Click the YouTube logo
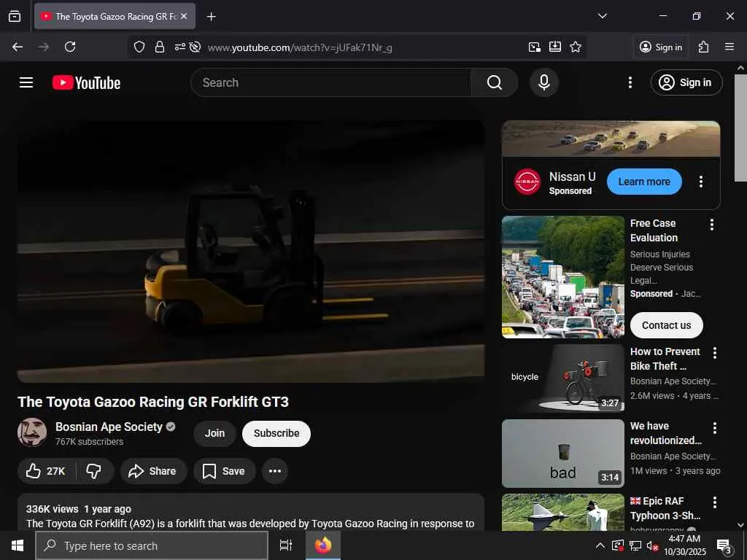This screenshot has height=560, width=747. [86, 82]
